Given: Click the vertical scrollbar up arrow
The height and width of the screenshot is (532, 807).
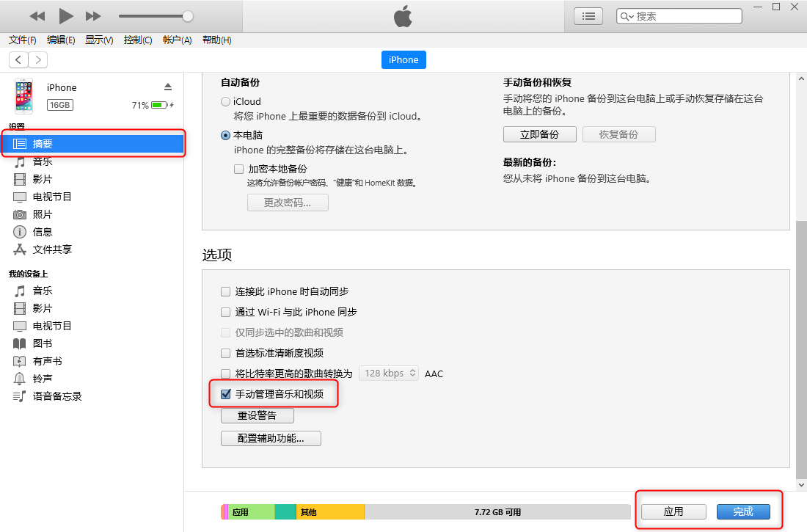Looking at the screenshot, I should tap(801, 79).
